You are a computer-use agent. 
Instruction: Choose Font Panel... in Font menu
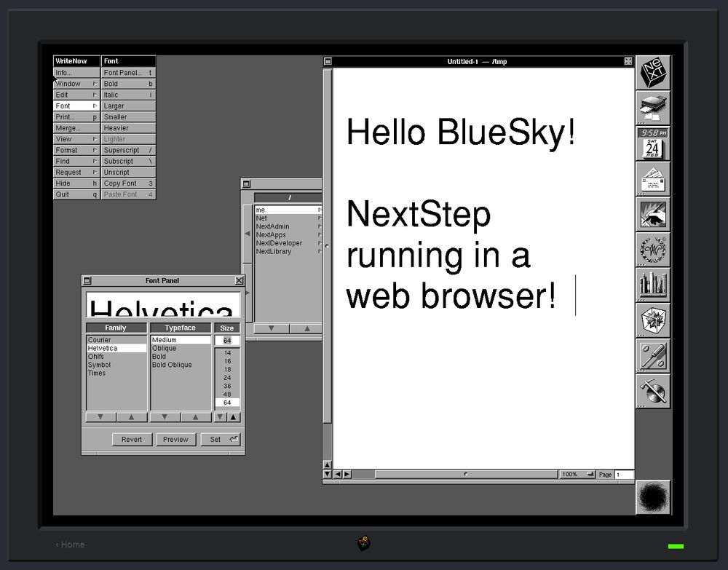click(129, 72)
